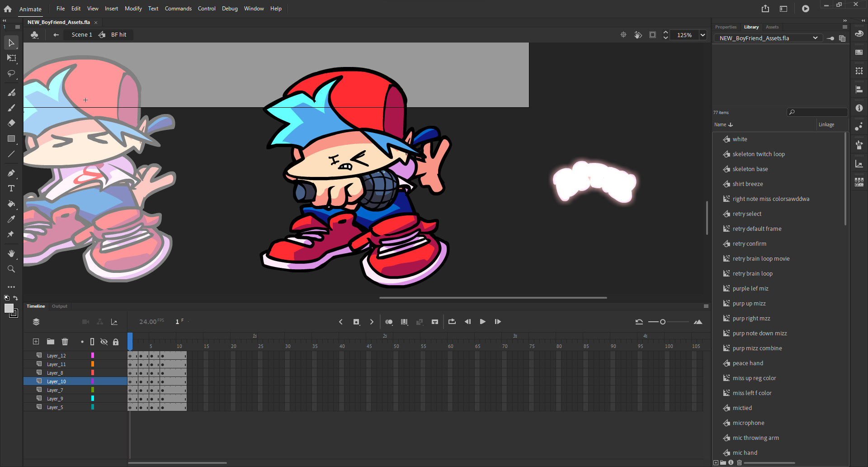This screenshot has height=467, width=868.
Task: Select the Selection tool in the toolbar
Action: click(x=11, y=43)
